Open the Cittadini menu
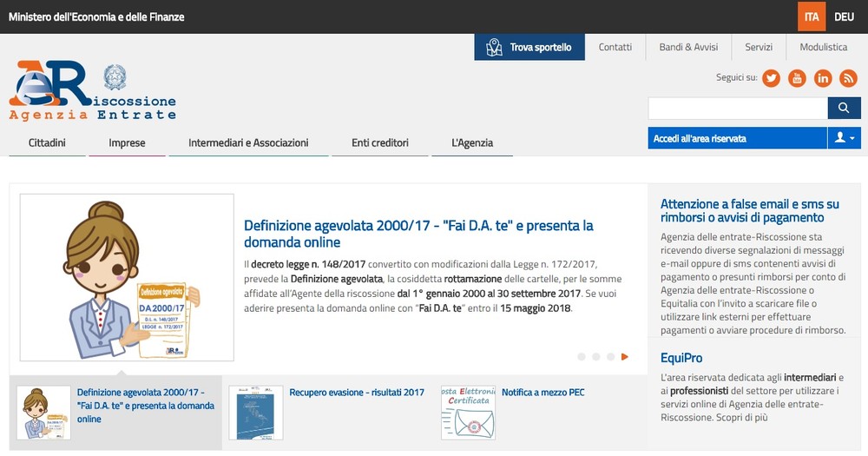868x456 pixels. (47, 142)
